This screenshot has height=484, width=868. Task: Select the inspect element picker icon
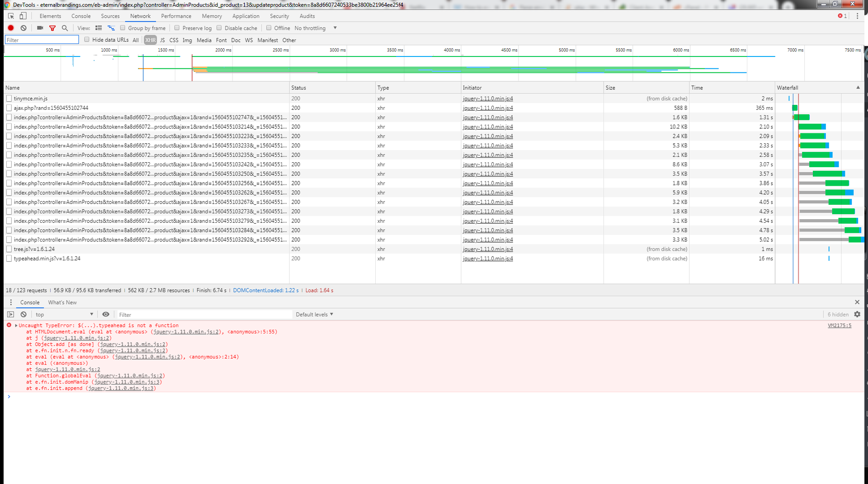(x=11, y=16)
